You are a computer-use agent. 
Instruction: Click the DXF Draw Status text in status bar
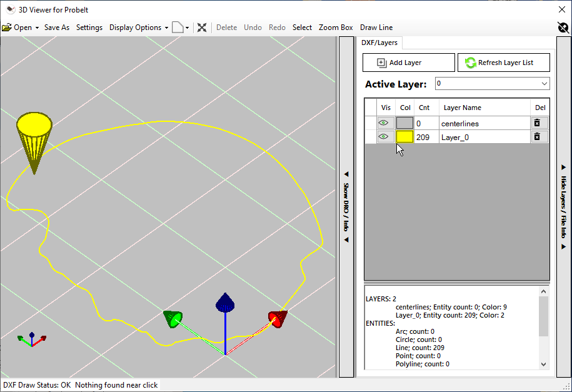[x=37, y=385]
